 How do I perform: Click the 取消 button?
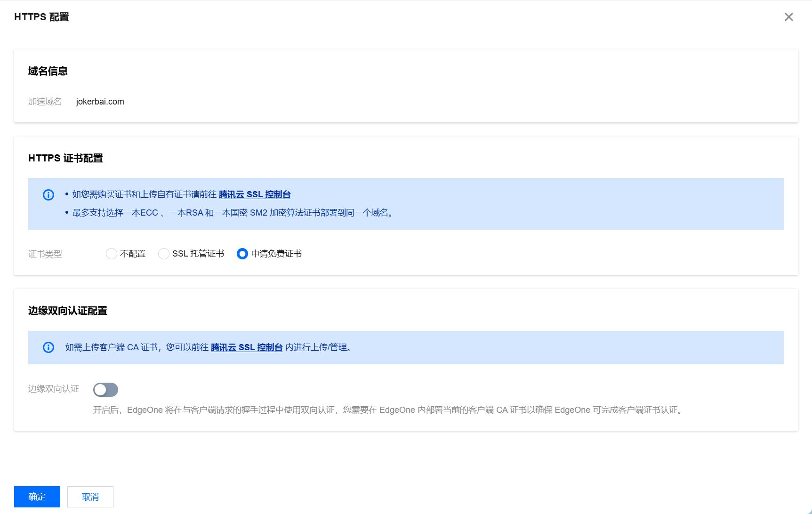pos(90,497)
